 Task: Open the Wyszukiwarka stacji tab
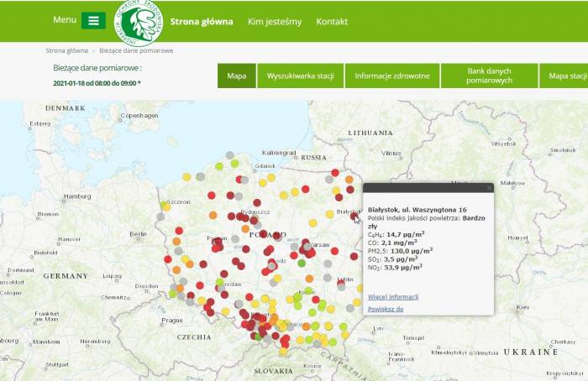[x=300, y=76]
